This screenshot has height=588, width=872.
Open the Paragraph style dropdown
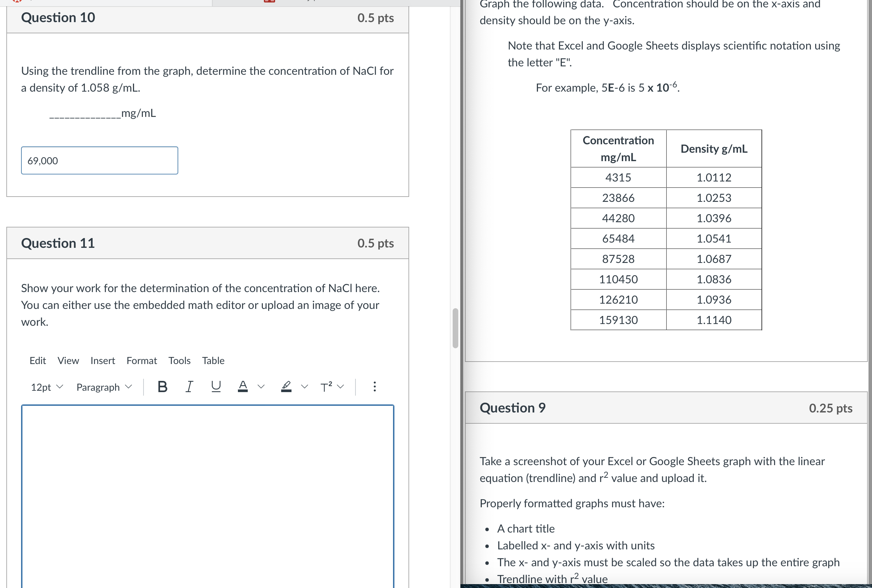pos(104,387)
